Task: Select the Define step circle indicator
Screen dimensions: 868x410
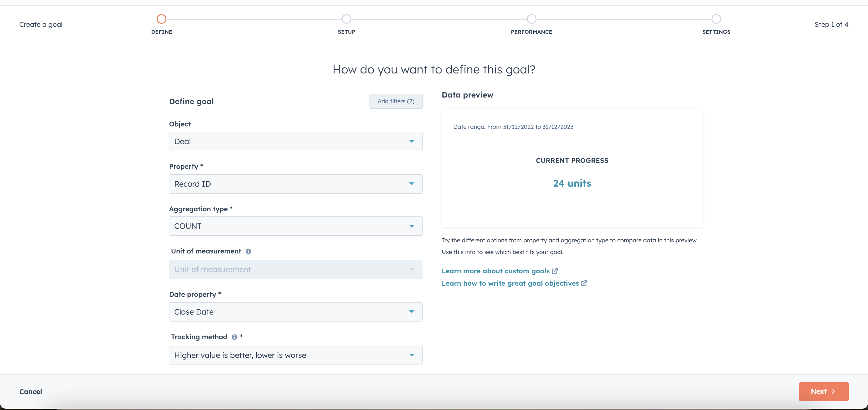Action: 161,19
